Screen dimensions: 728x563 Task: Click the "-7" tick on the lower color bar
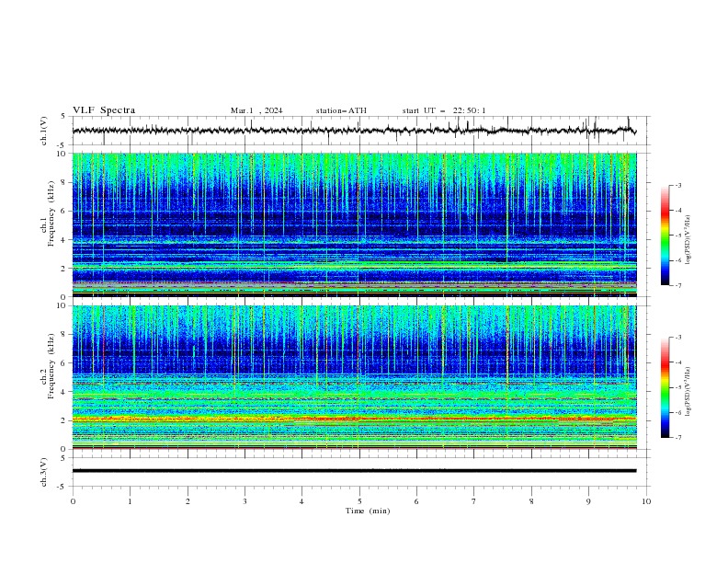677,438
